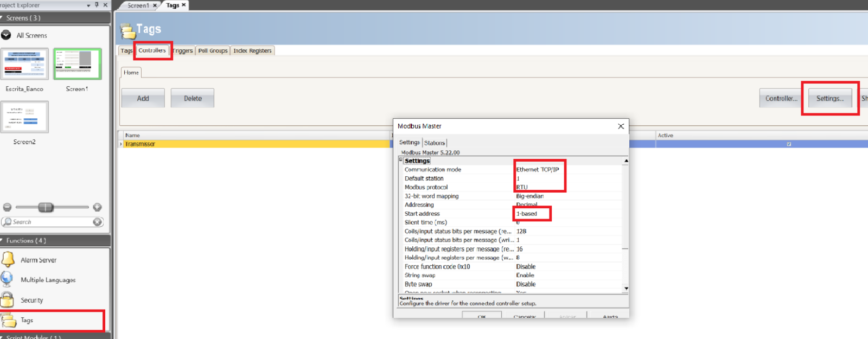The image size is (868, 339).
Task: Close the Project Explorer panel
Action: coord(105,5)
